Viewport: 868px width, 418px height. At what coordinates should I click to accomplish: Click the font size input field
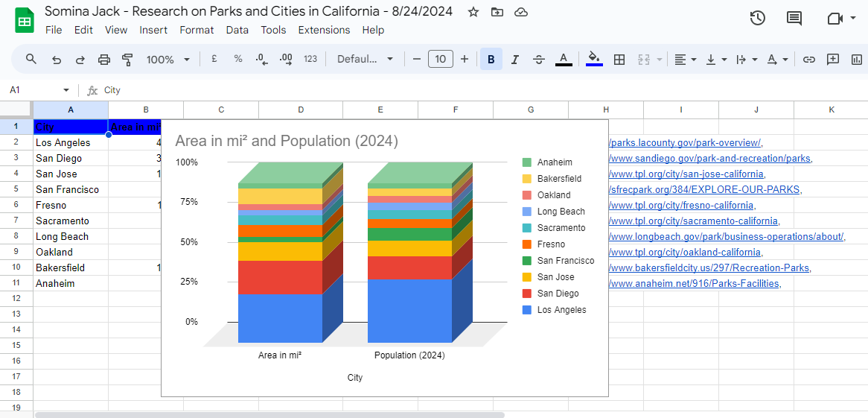pos(441,59)
